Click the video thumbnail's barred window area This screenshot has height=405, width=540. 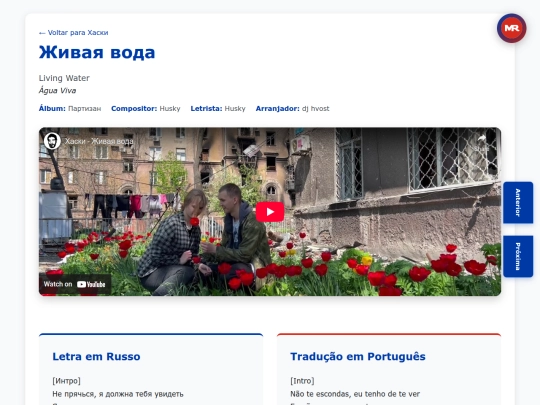pos(453,158)
